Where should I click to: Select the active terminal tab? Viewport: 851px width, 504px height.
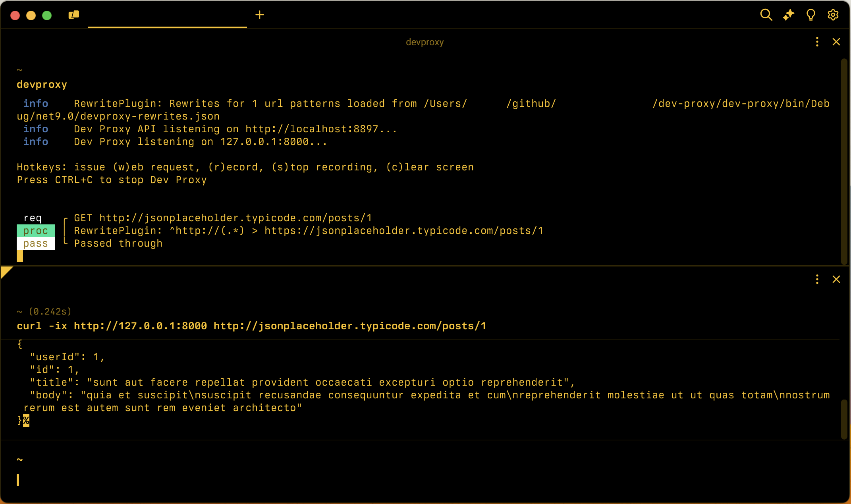click(x=167, y=16)
